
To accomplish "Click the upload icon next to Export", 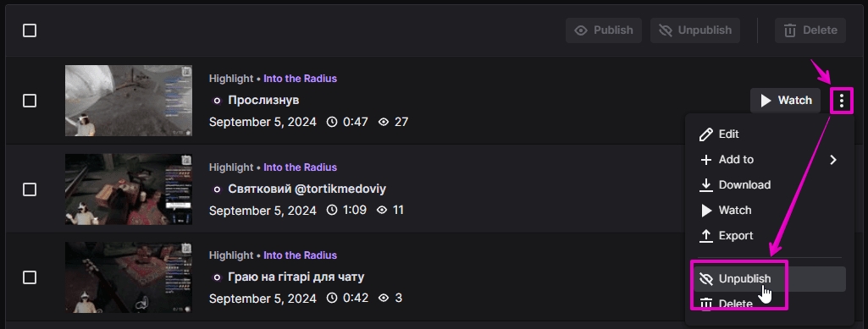I will point(705,236).
